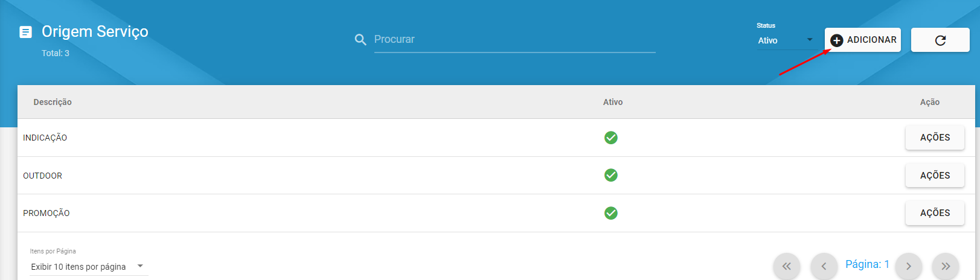Click the refresh button
The height and width of the screenshot is (280, 980).
(940, 40)
